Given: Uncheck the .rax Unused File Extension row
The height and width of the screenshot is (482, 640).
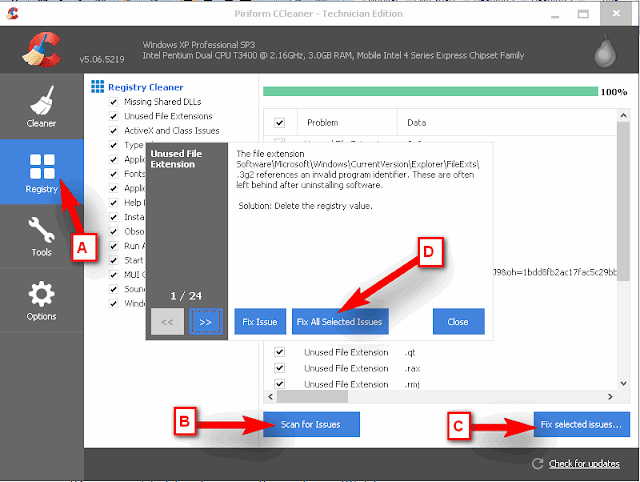Looking at the screenshot, I should [280, 368].
